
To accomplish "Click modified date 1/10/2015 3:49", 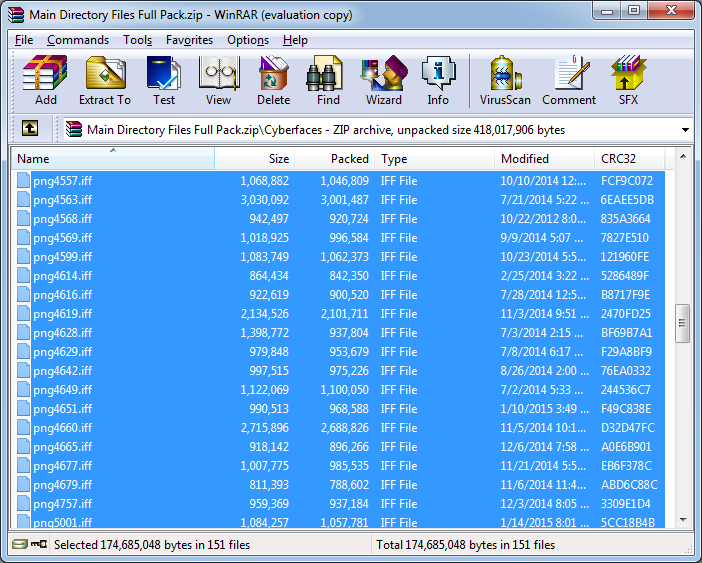I will click(544, 409).
